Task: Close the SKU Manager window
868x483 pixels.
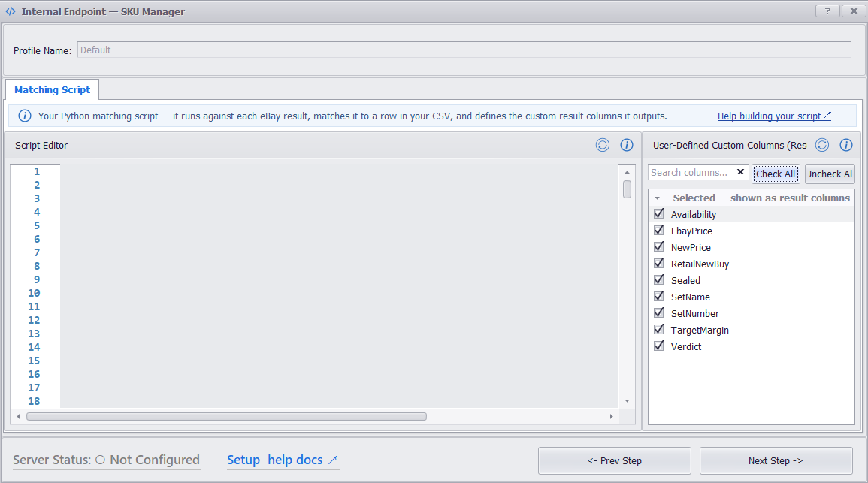Action: pyautogui.click(x=854, y=11)
